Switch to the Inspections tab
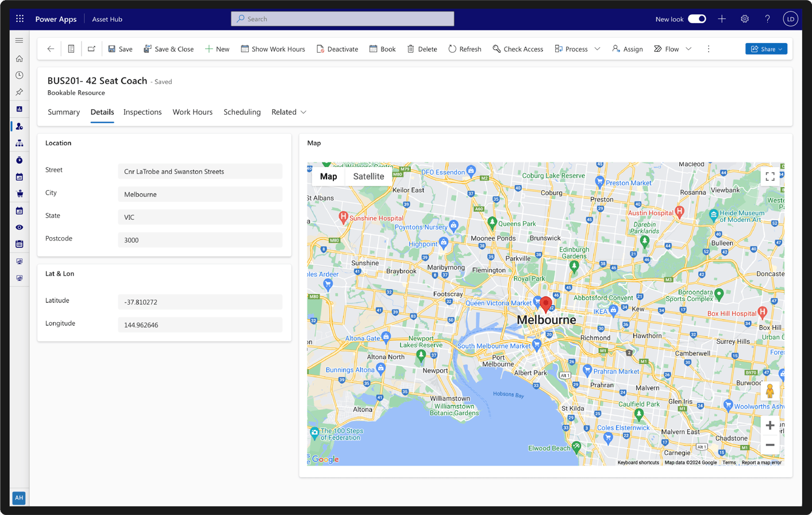The image size is (812, 515). coord(143,112)
